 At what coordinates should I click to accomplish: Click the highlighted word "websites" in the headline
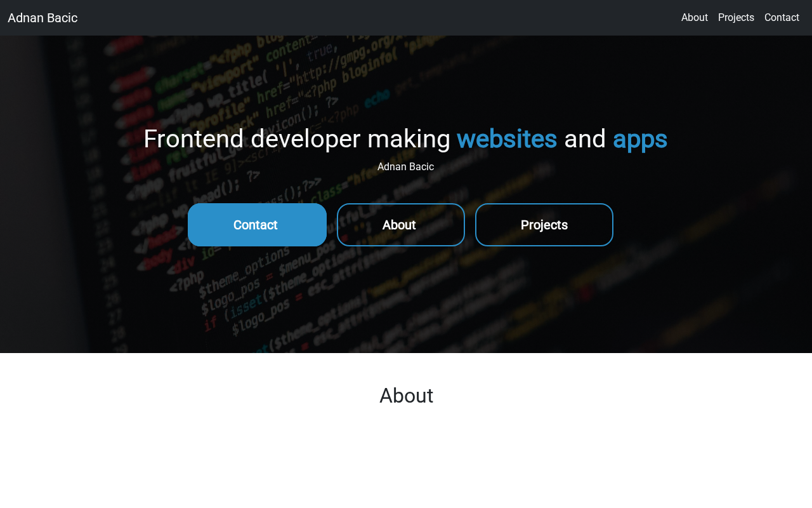507,139
